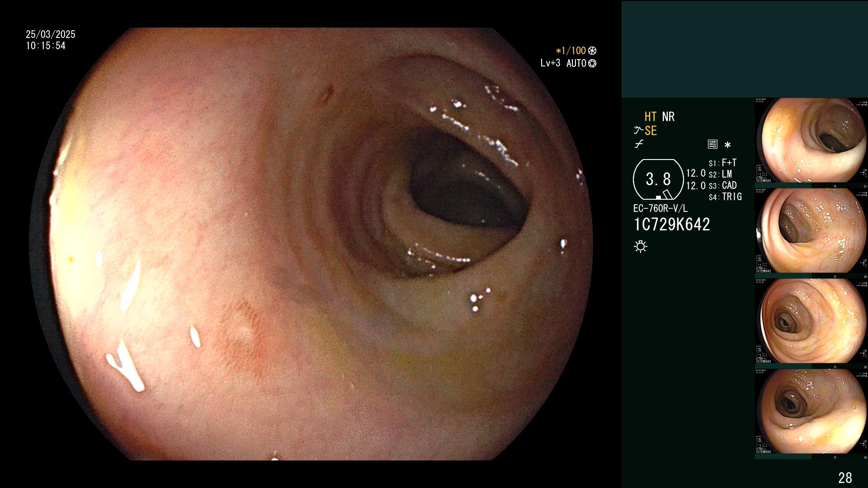868x488 pixels.
Task: Click the serial number 1C729K642
Action: [x=672, y=225]
